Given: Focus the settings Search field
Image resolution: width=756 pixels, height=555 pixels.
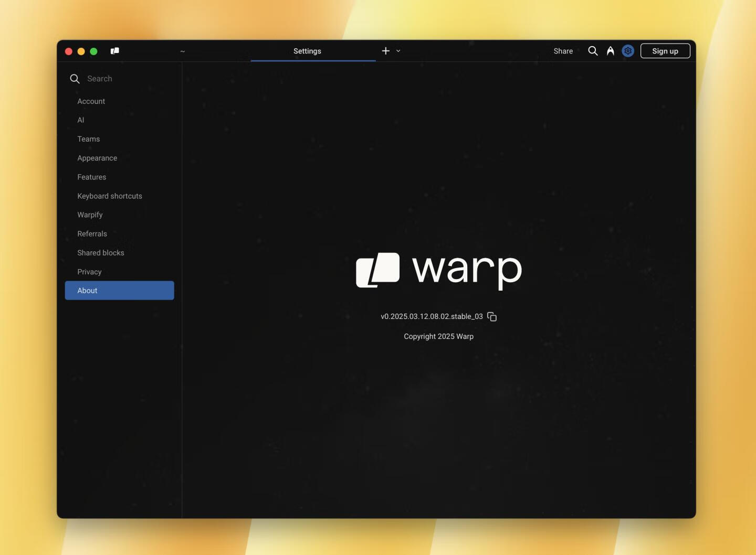Looking at the screenshot, I should coord(120,79).
